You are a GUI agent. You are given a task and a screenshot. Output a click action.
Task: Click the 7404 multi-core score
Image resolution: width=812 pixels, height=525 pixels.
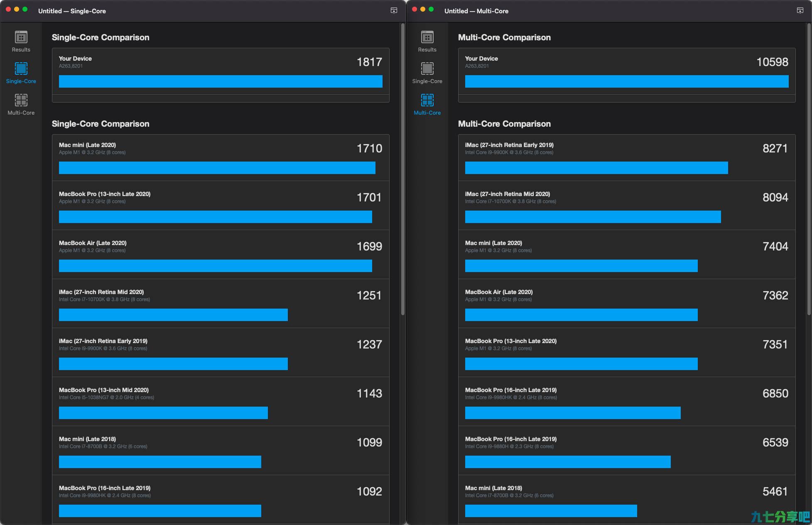(x=775, y=246)
